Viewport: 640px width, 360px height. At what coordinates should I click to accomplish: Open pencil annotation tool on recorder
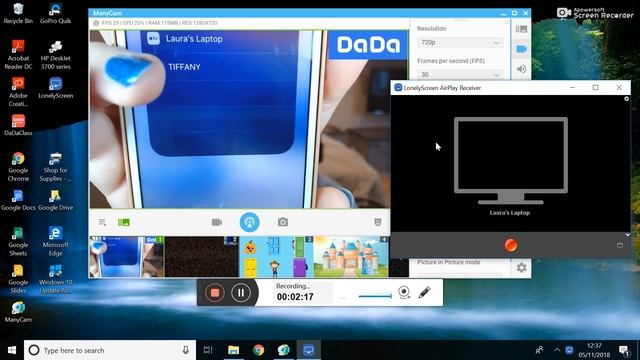pos(424,292)
